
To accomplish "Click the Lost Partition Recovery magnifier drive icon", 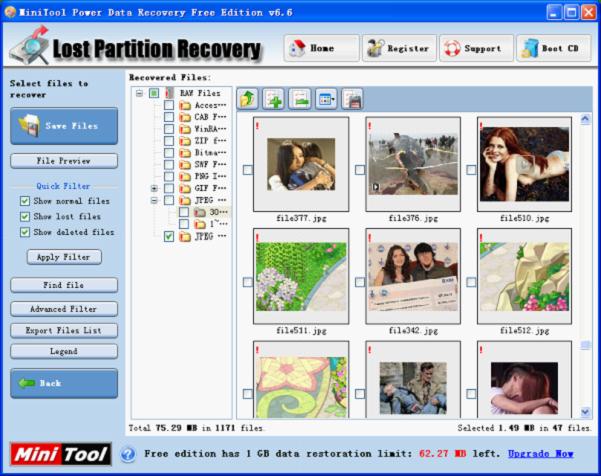I will click(30, 46).
